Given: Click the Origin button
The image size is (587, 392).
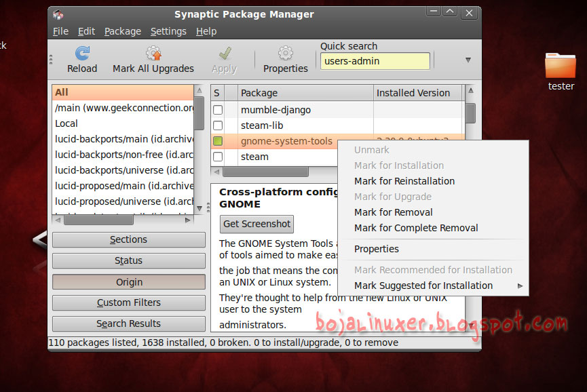Looking at the screenshot, I should click(x=129, y=282).
